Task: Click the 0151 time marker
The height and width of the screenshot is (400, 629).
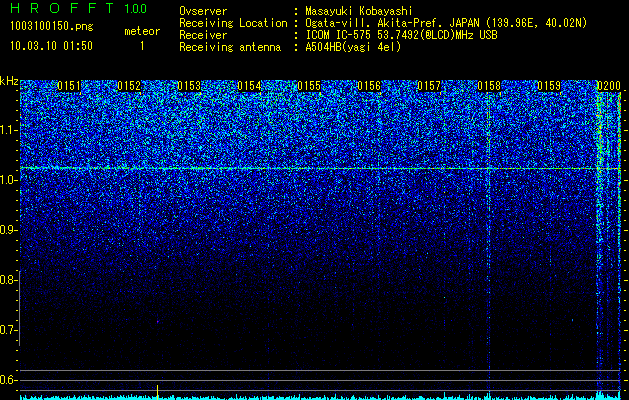Action: pos(69,86)
